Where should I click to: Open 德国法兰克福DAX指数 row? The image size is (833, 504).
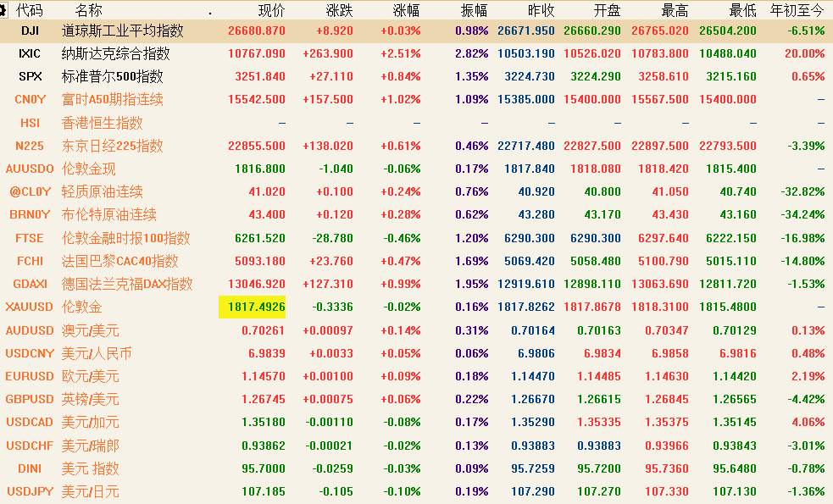[x=127, y=284]
